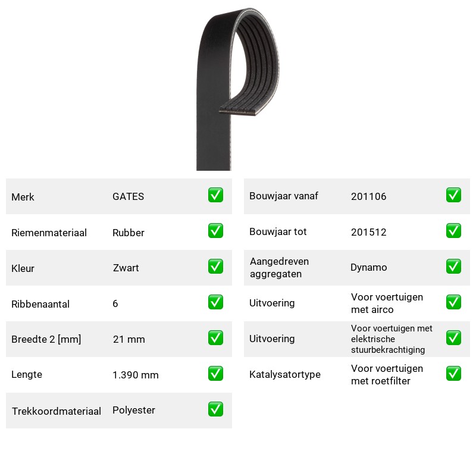Click the checkmark for Breedte 21 mm
The image size is (476, 476).
[215, 338]
